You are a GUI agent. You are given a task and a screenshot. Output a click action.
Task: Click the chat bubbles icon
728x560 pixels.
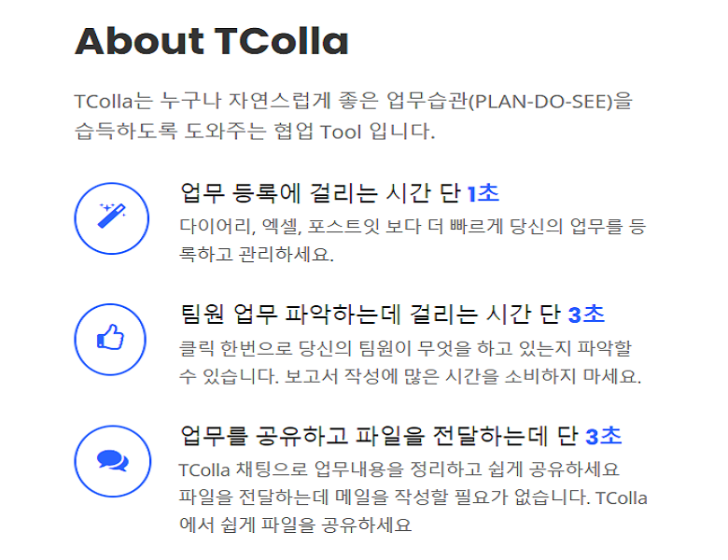pos(111,461)
